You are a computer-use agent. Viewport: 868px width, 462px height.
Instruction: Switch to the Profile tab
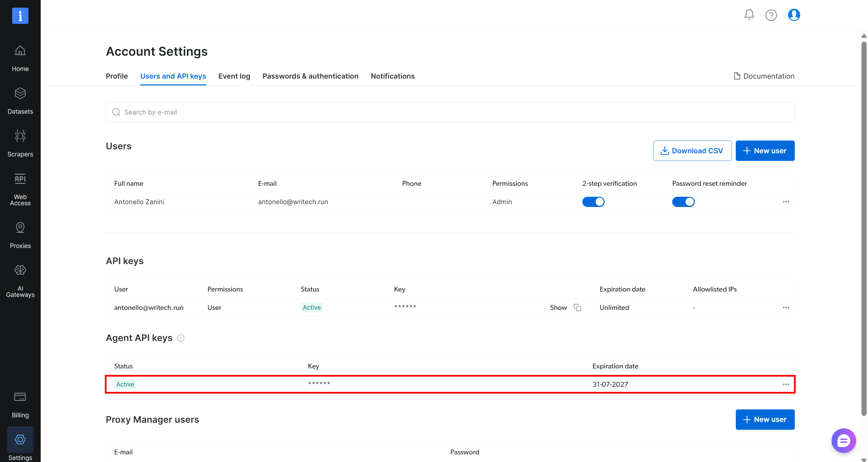(117, 76)
